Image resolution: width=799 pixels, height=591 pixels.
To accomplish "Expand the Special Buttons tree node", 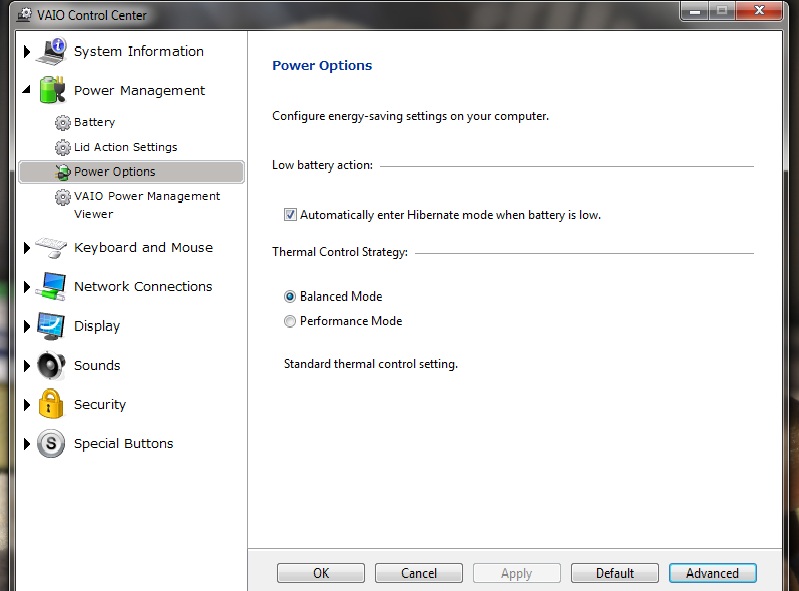I will 27,444.
